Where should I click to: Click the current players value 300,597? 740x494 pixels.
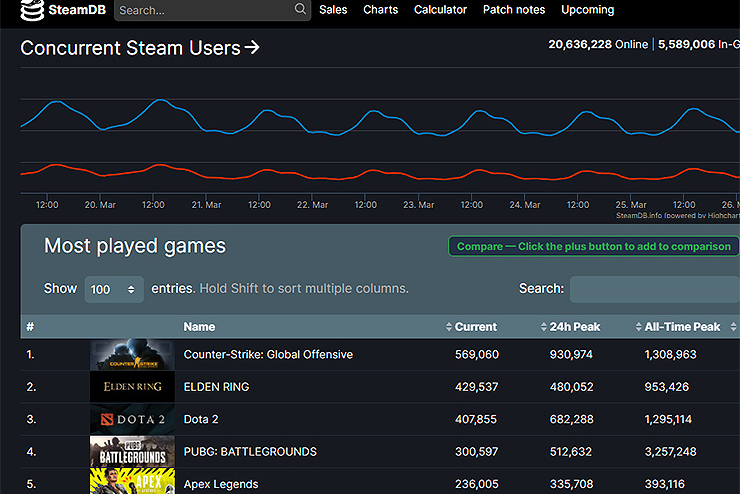(x=476, y=452)
